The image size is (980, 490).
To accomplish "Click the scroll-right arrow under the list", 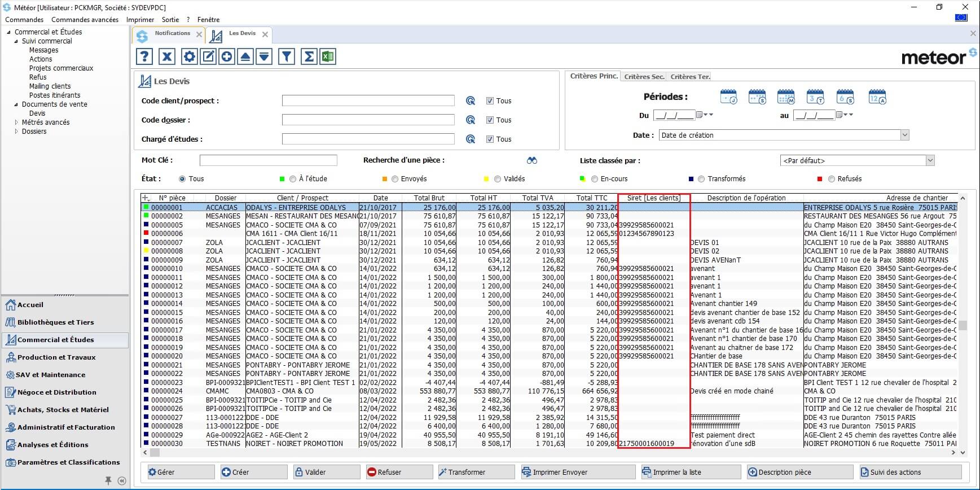I will tap(953, 453).
